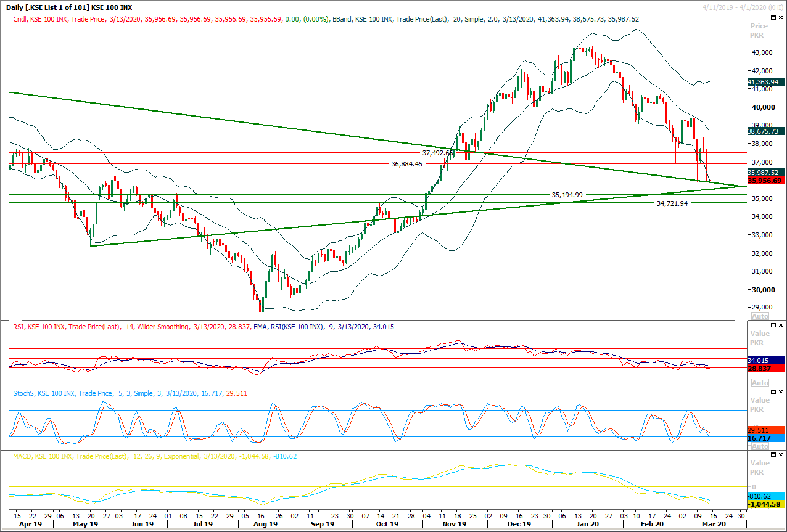Viewport: 787px width, 532px height.
Task: Close the RSI indicator pane
Action: [781, 325]
